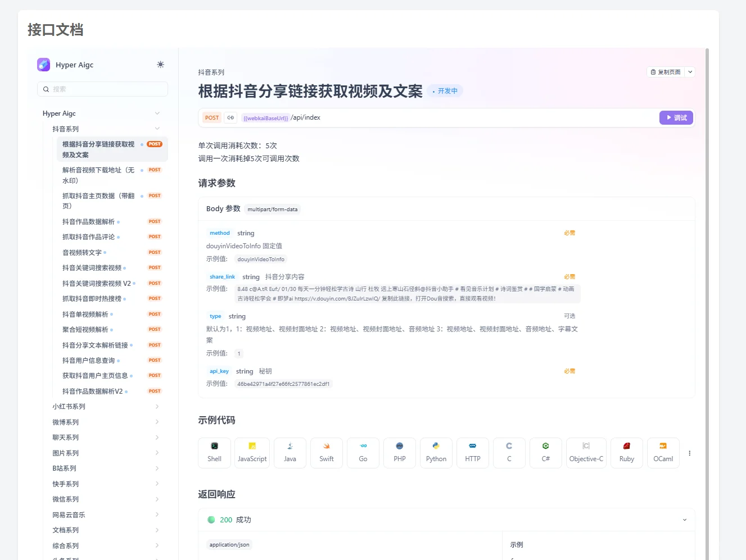Open the Ruby sample code
This screenshot has height=560, width=746.
tap(626, 453)
